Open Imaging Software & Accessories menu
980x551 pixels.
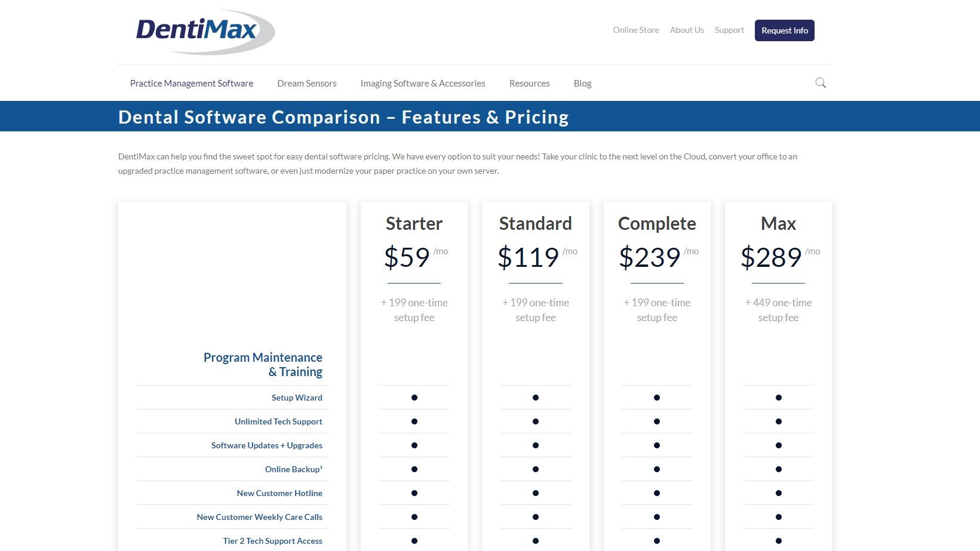pyautogui.click(x=423, y=84)
